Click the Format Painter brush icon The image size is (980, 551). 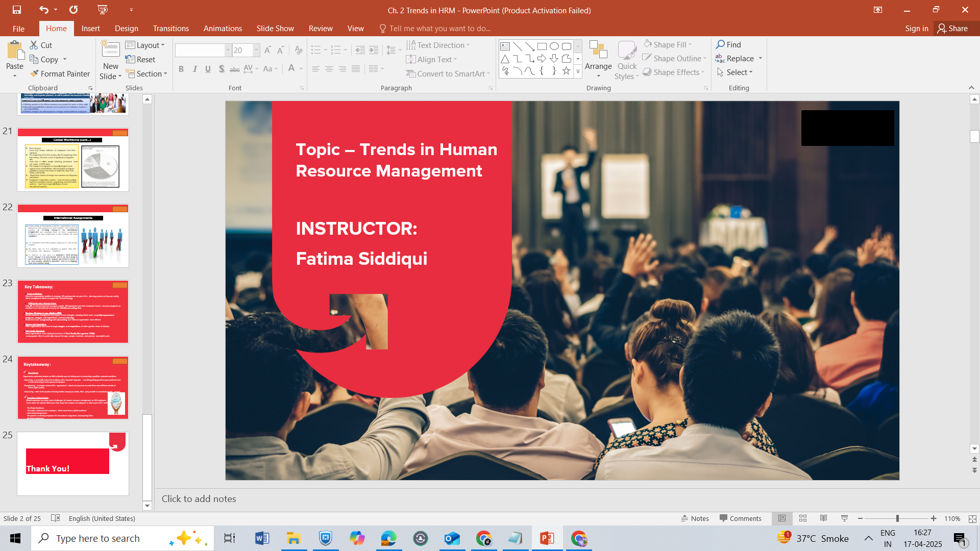point(34,74)
